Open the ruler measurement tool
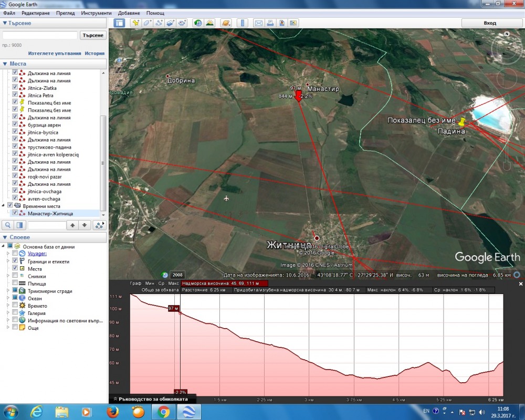 [243, 23]
